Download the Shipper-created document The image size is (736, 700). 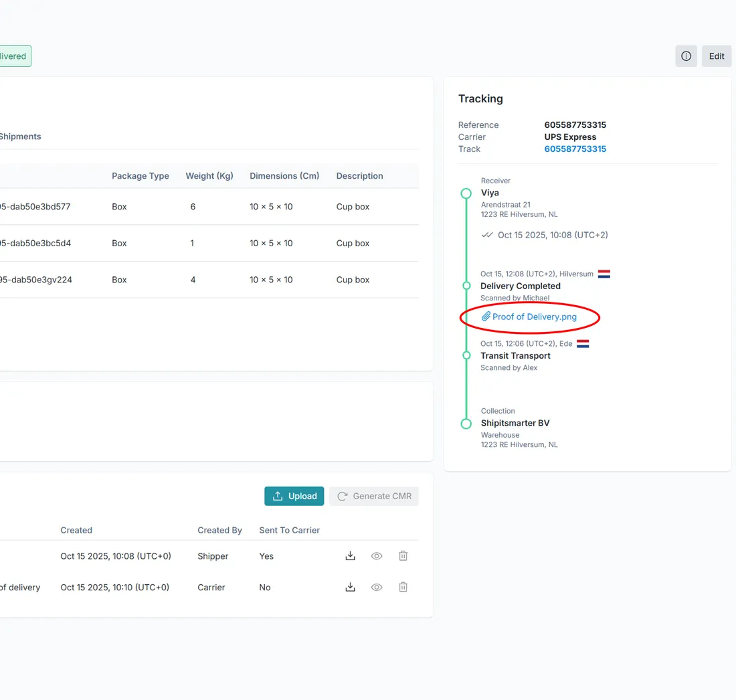click(x=350, y=556)
